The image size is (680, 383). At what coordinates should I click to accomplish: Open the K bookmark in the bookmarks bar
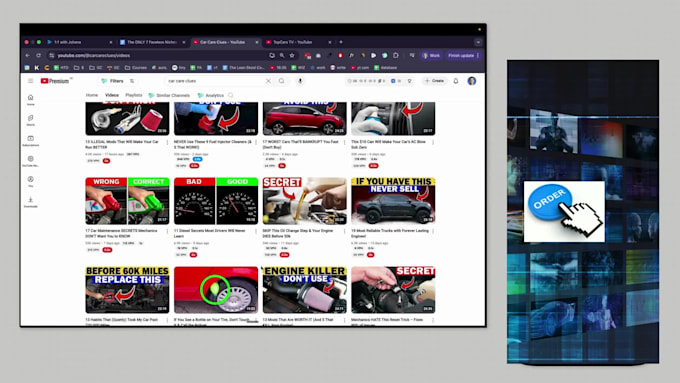tap(37, 68)
